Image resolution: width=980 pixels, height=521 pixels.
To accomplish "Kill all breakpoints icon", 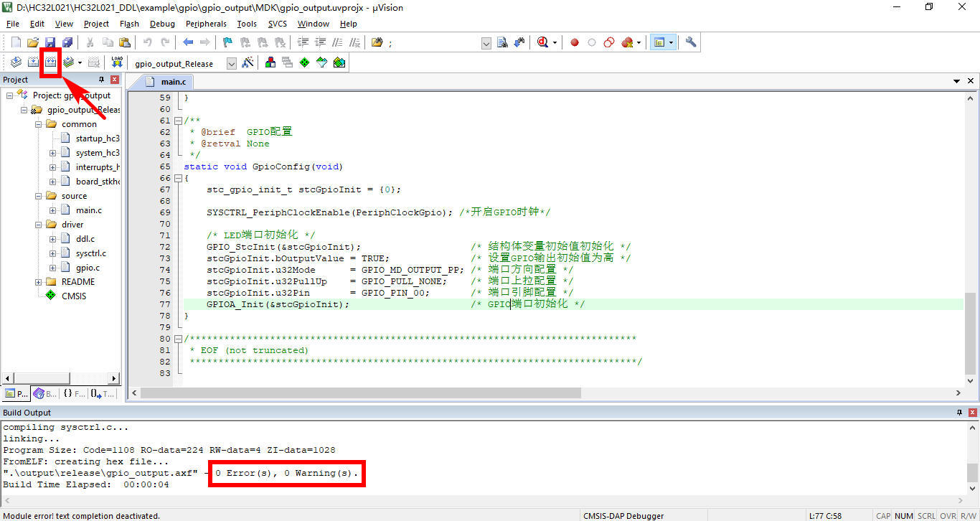I will 627,42.
